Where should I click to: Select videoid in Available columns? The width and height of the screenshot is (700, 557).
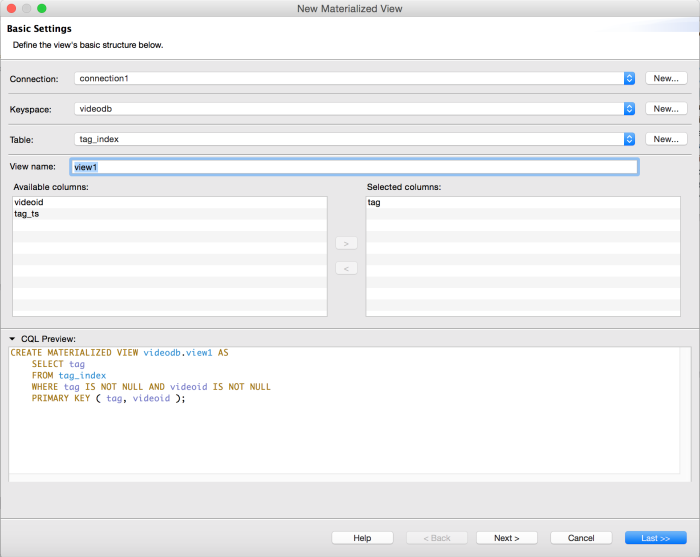pos(29,202)
